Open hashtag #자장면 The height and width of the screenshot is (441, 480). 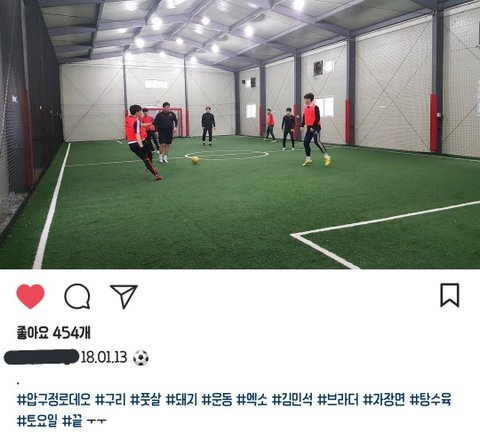point(384,399)
